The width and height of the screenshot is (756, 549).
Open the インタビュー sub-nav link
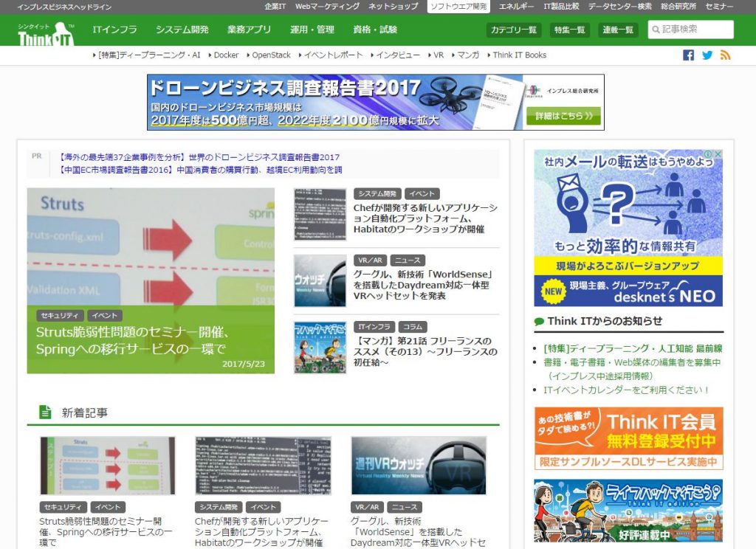[398, 55]
